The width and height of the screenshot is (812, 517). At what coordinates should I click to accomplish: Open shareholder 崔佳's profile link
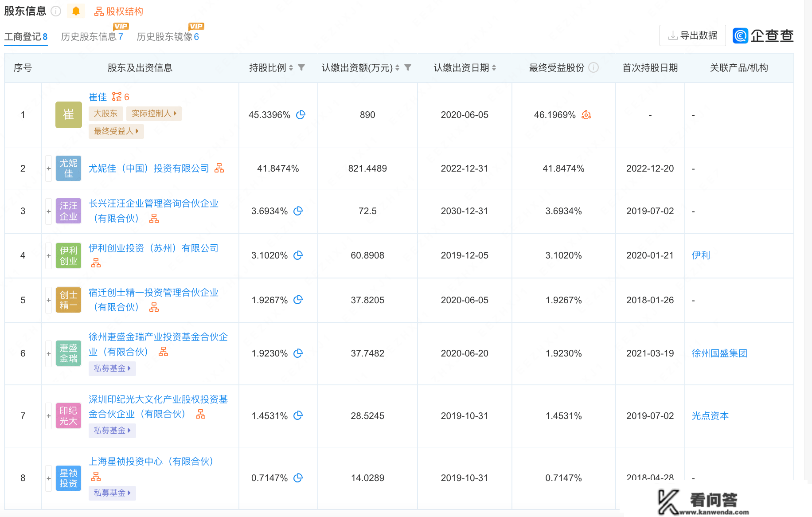click(x=98, y=97)
